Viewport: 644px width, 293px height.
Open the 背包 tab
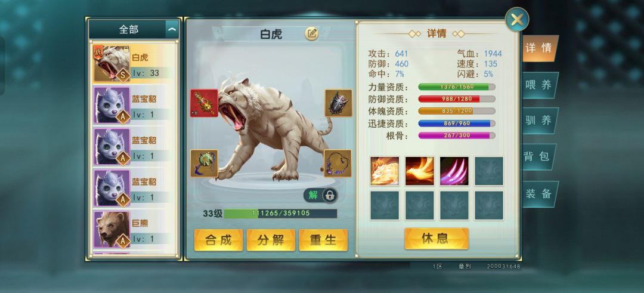point(538,156)
